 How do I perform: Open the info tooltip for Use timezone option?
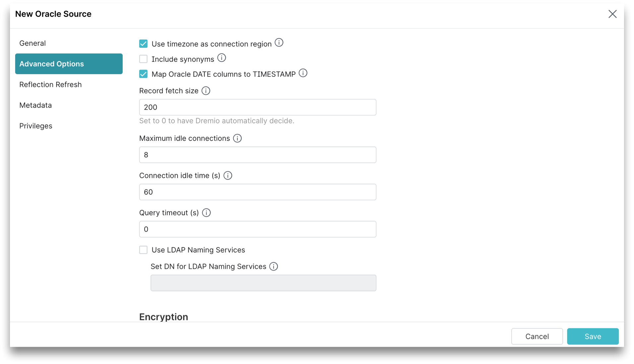coord(280,42)
